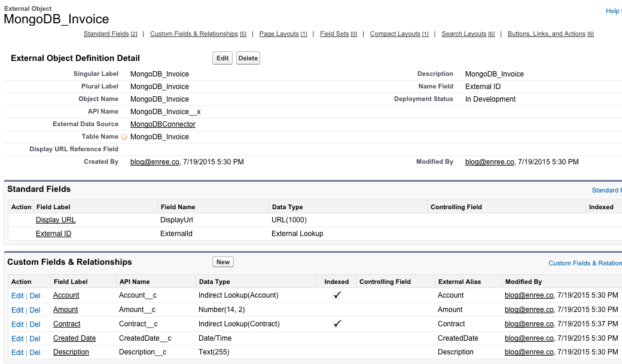622x364 pixels.
Task: Open blog@enree.co link in Amount row
Action: coord(529,309)
